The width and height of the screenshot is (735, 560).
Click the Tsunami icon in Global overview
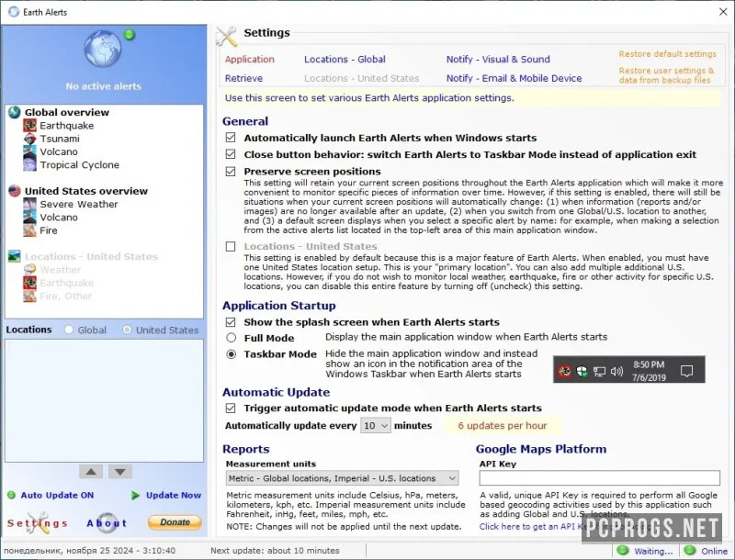30,138
